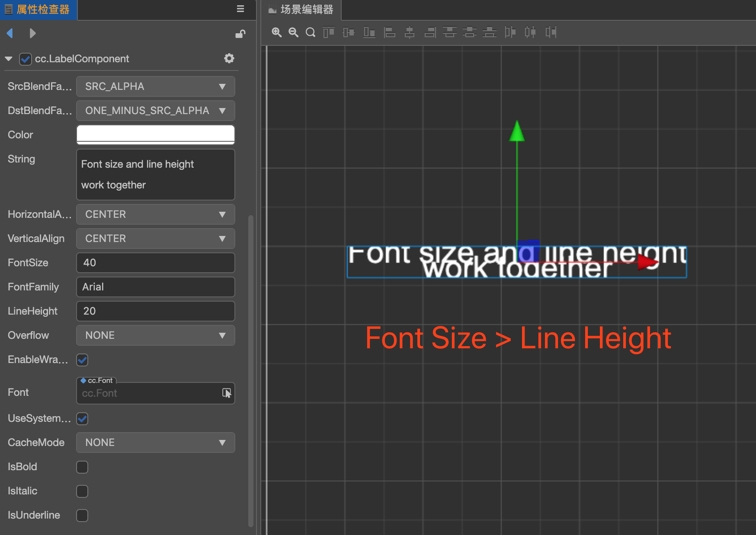Toggle the inspector lock icon
The height and width of the screenshot is (535, 756).
pos(240,34)
